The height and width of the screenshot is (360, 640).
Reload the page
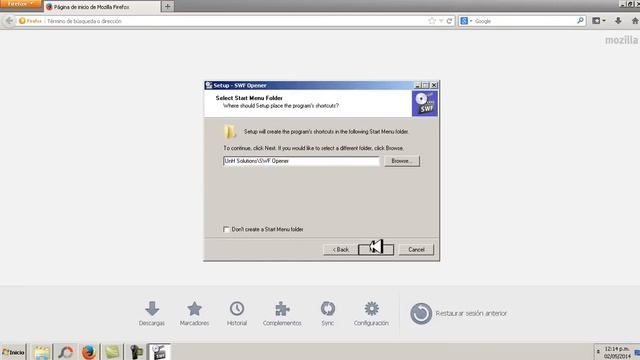click(449, 21)
